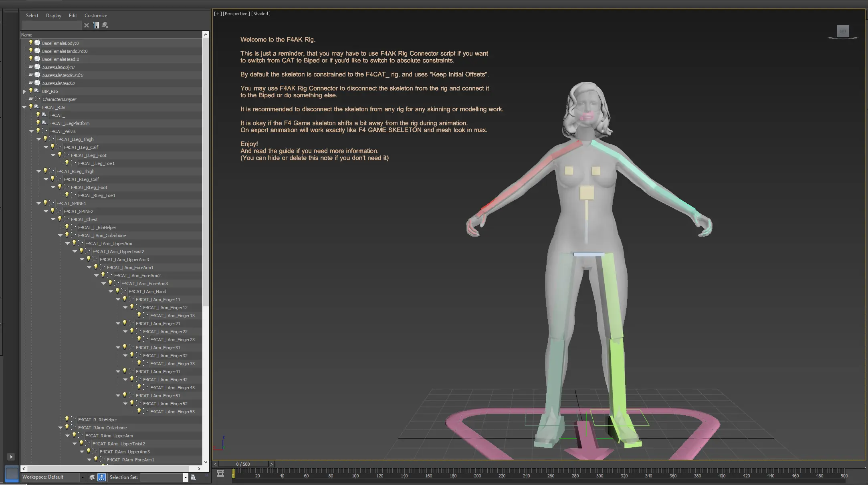
Task: Step time slider forward with > arrow
Action: 271,464
